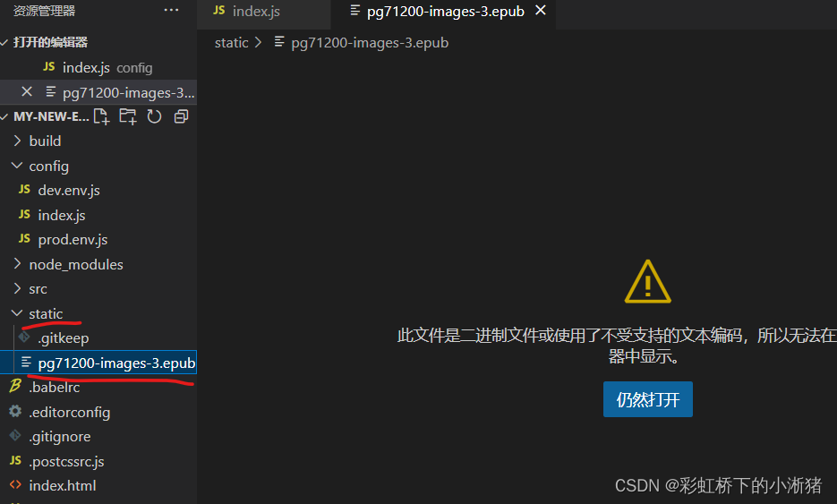Click the file icon in the breadcrumb epub entry
Viewport: 837px width, 504px height.
pos(278,42)
